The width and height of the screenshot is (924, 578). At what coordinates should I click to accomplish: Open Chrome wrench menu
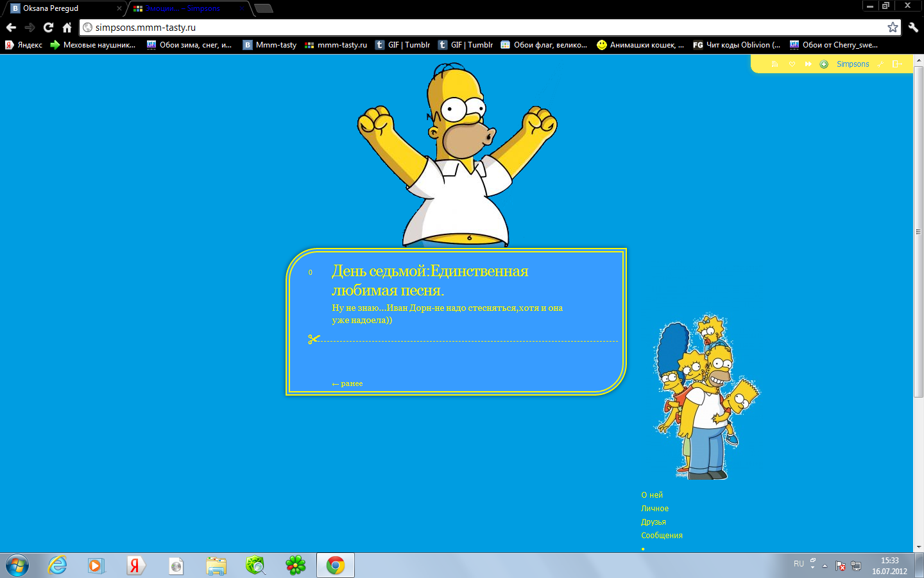[913, 27]
